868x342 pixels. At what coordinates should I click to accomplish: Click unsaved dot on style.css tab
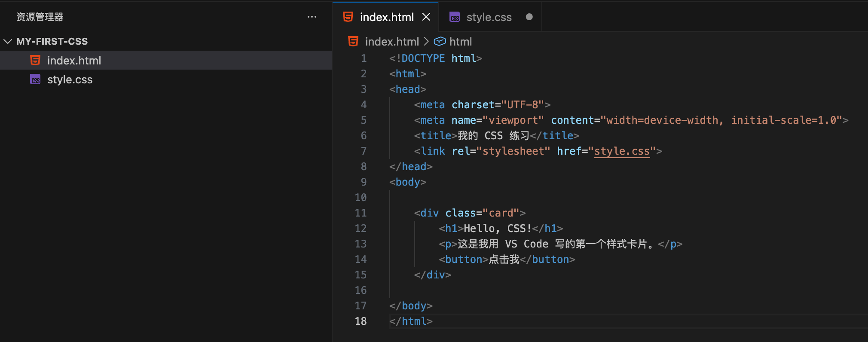coord(529,17)
